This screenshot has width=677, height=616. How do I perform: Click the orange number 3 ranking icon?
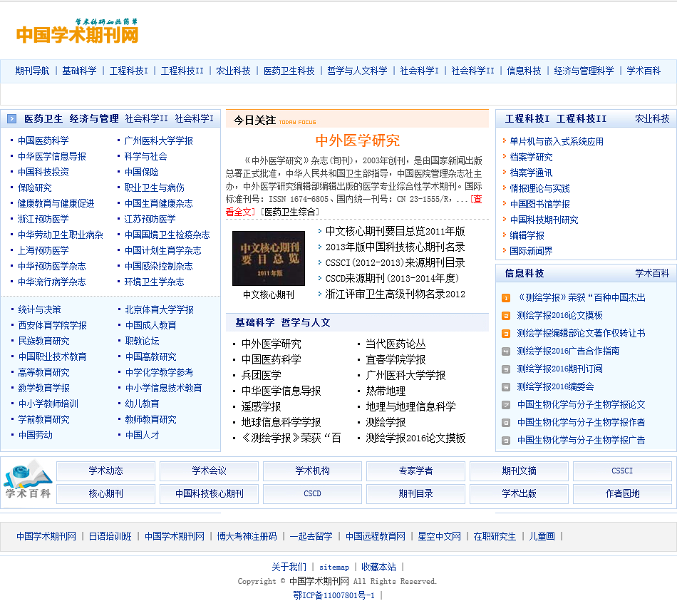[506, 334]
